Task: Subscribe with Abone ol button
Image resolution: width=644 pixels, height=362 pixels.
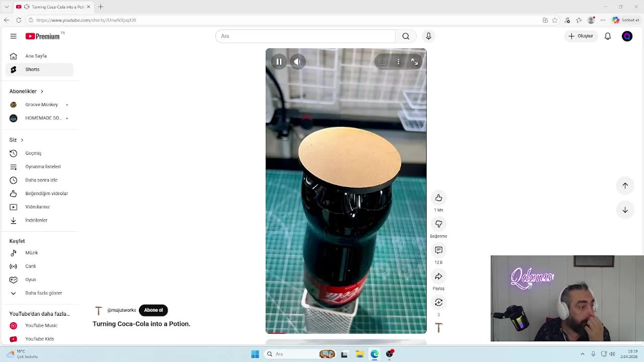Action: (x=153, y=310)
